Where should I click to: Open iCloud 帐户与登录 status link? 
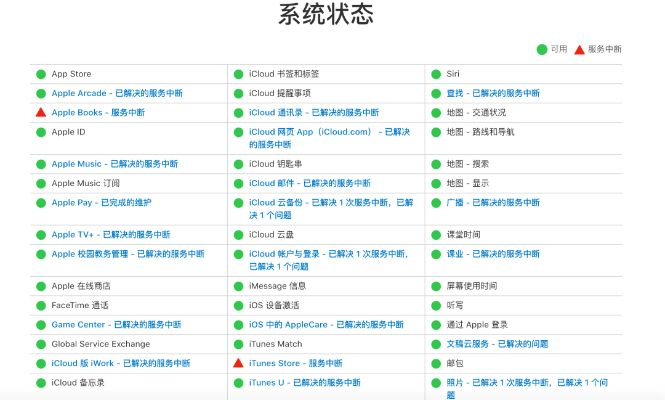[329, 260]
